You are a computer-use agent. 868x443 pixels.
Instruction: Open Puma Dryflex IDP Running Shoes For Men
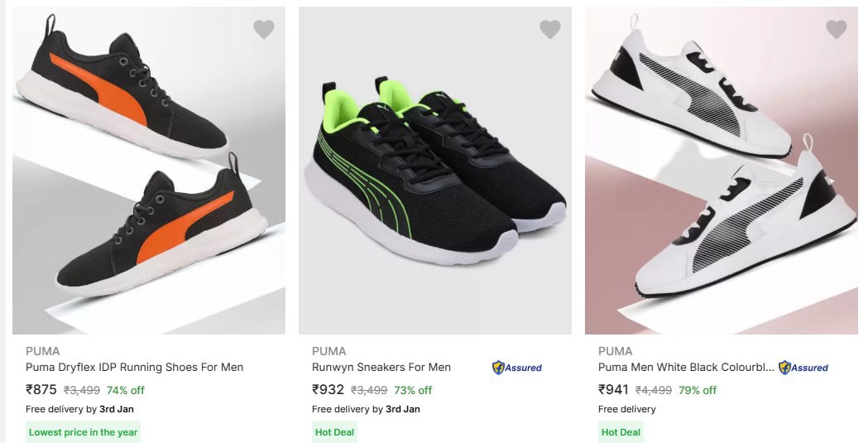[x=134, y=367]
